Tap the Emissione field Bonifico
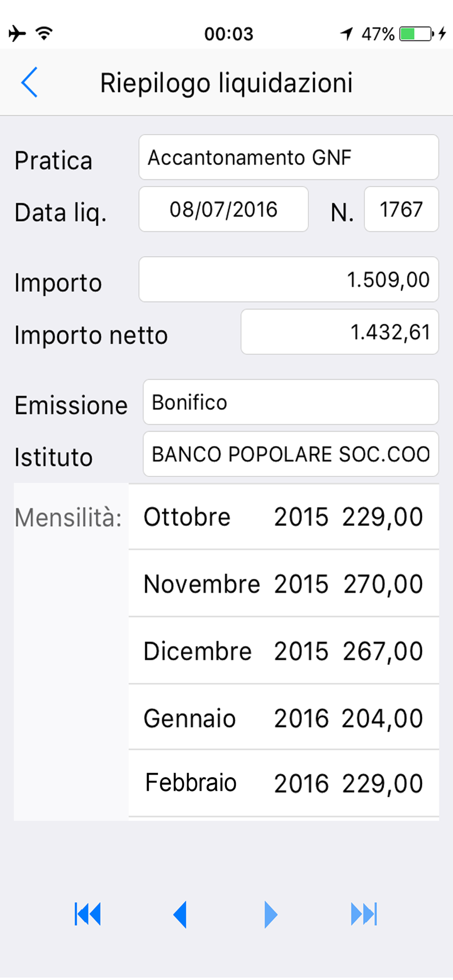Screen dimensions: 453x980 click(x=290, y=402)
